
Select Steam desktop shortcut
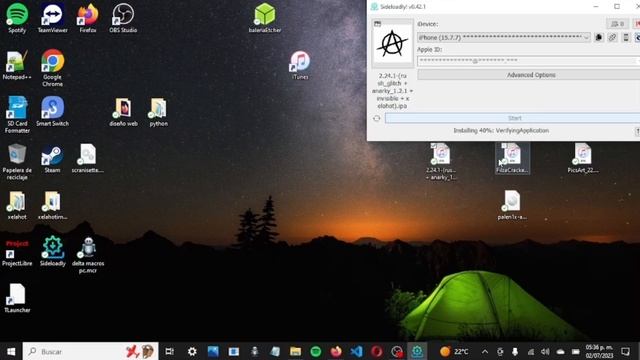coord(52,158)
